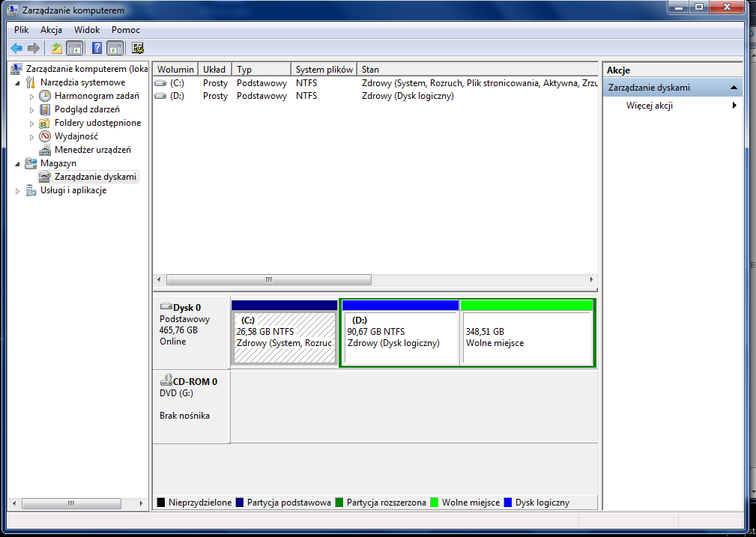Image resolution: width=756 pixels, height=537 pixels.
Task: Sort by the Typ column header
Action: coord(261,70)
